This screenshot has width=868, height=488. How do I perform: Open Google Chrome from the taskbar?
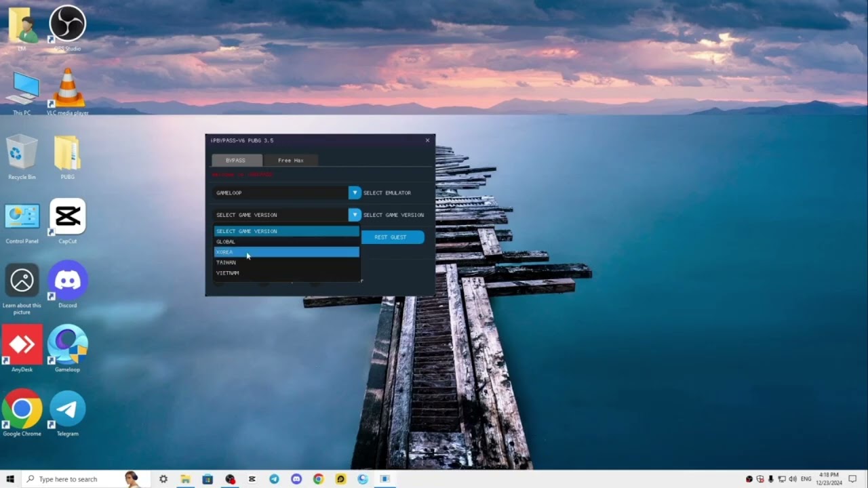point(318,479)
